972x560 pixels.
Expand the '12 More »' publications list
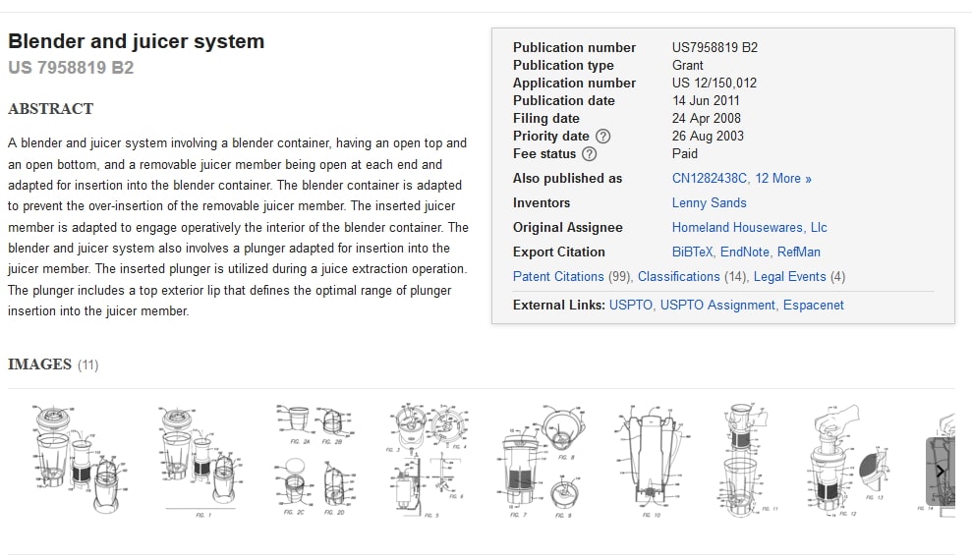[783, 179]
